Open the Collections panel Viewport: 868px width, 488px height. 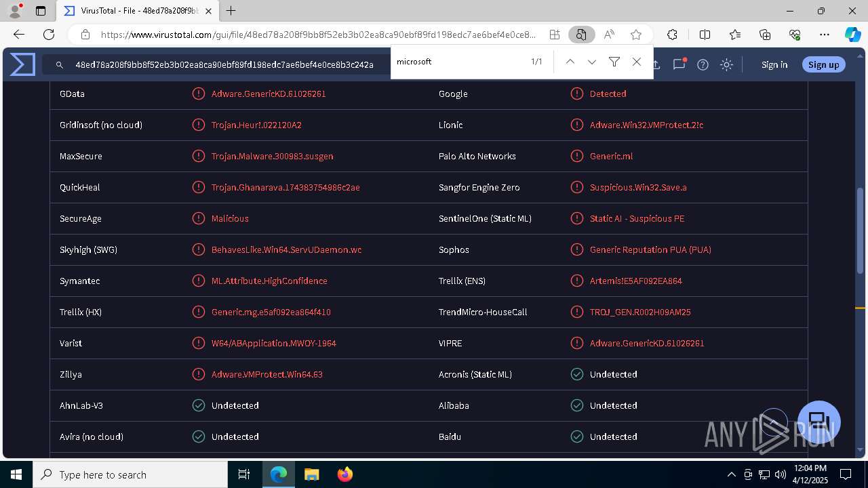tap(765, 35)
